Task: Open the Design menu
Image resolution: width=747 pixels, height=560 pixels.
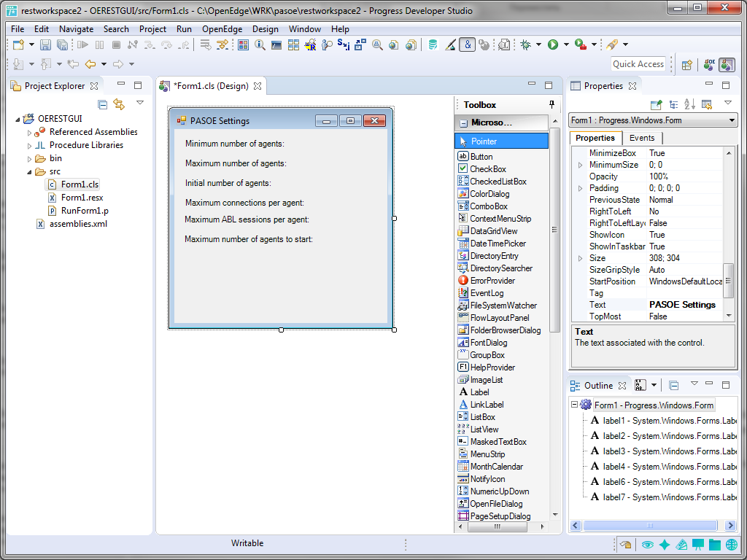Action: [266, 29]
